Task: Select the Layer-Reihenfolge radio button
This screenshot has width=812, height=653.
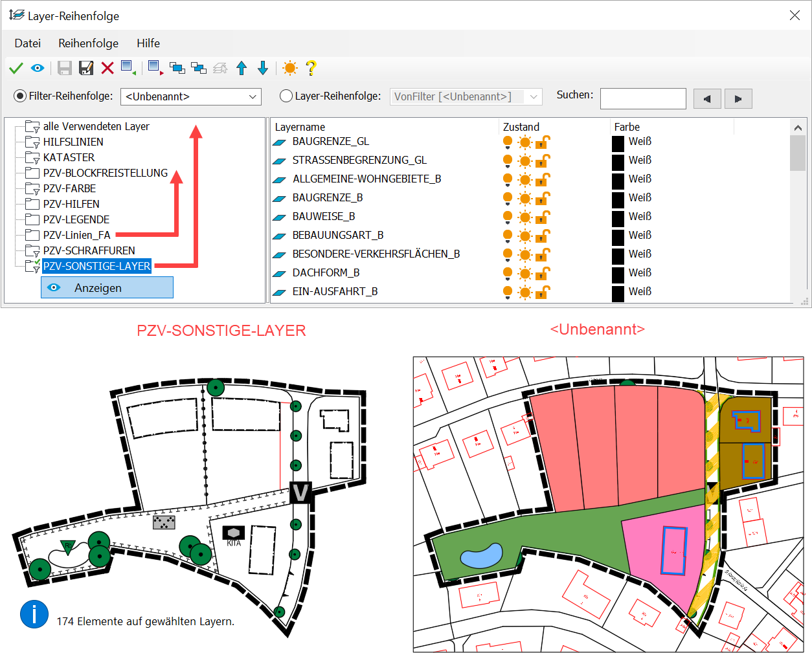Action: [x=286, y=96]
